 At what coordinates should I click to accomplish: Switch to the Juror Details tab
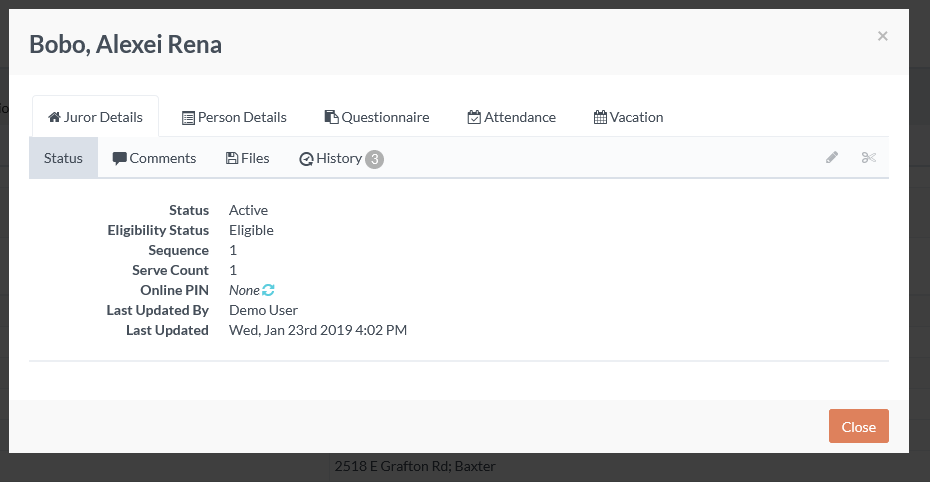click(95, 117)
